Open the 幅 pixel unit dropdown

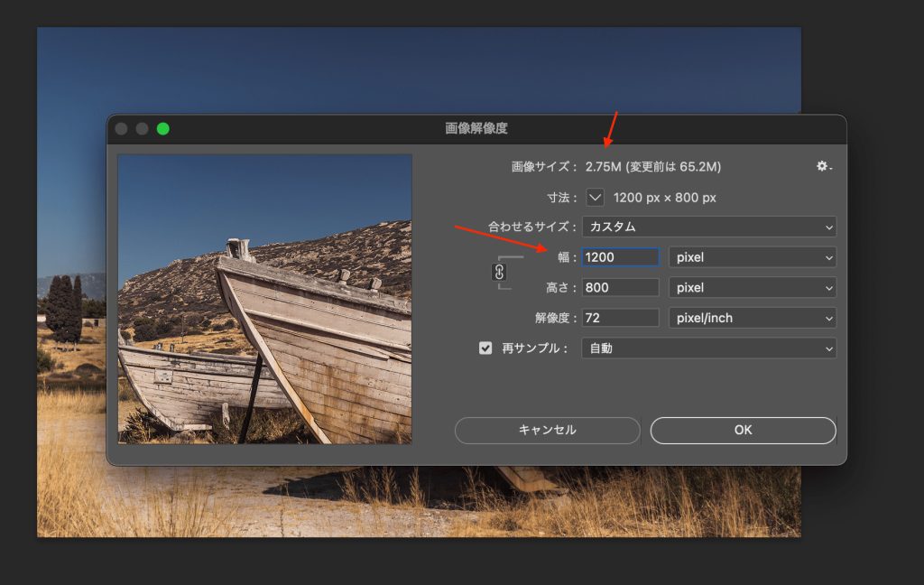[x=753, y=257]
